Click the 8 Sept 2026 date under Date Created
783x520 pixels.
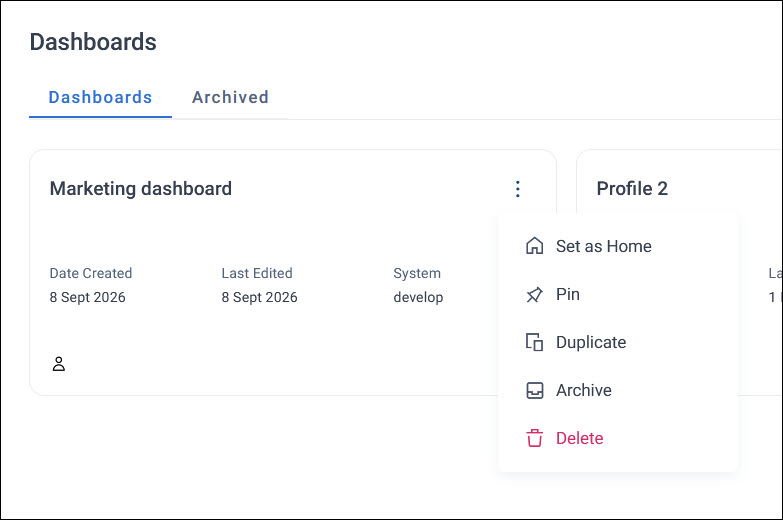point(87,297)
